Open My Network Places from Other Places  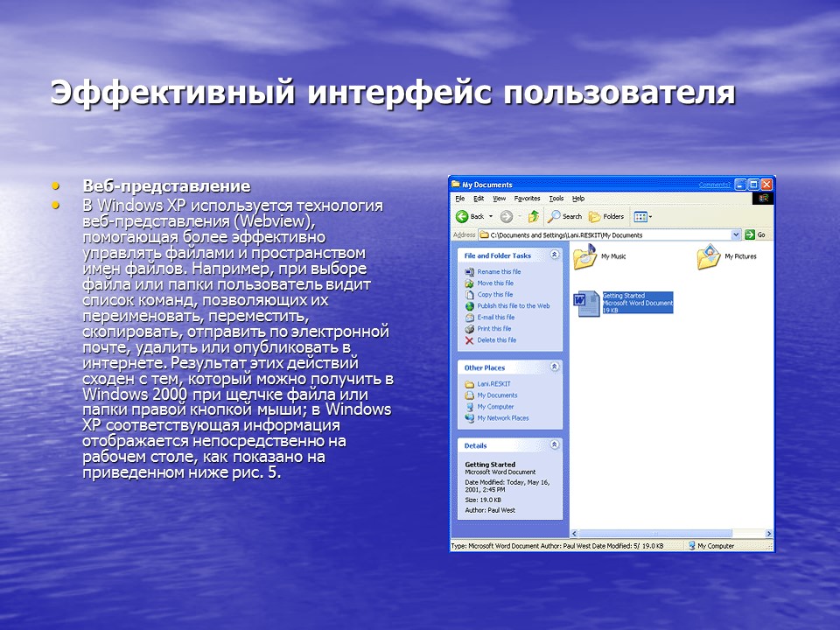point(502,417)
